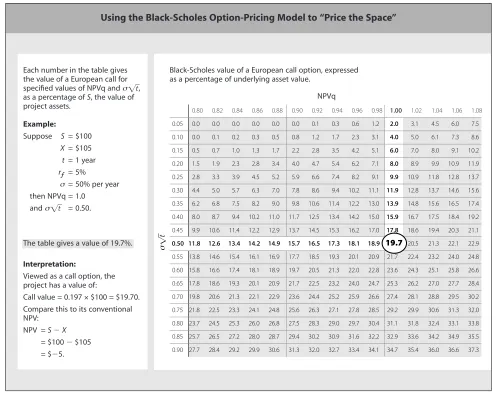Click the highlighted text 'The table gives a value of 19.7%'

tap(78, 243)
